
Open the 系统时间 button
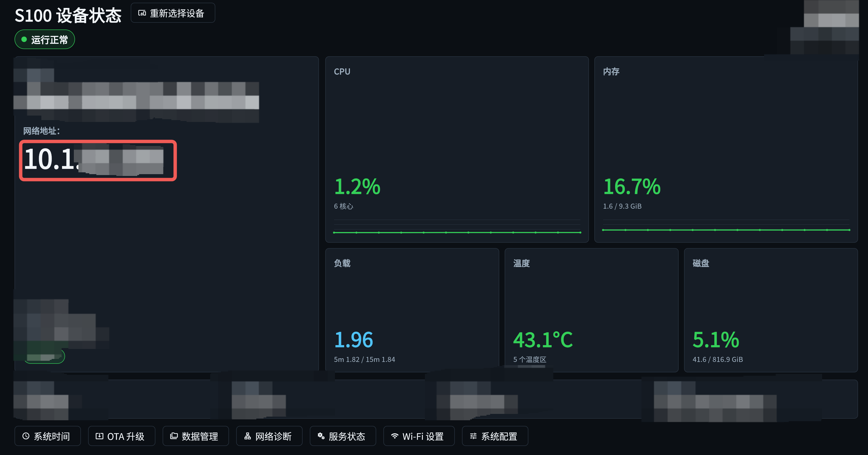(47, 436)
